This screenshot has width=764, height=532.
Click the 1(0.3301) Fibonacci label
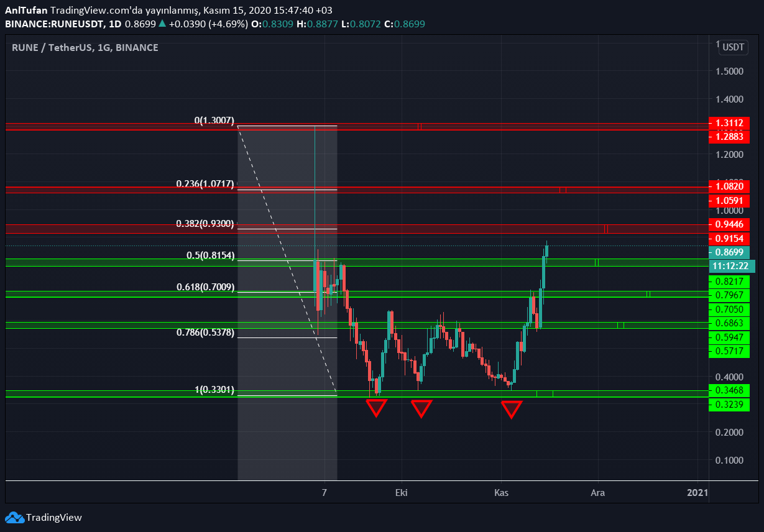[214, 390]
